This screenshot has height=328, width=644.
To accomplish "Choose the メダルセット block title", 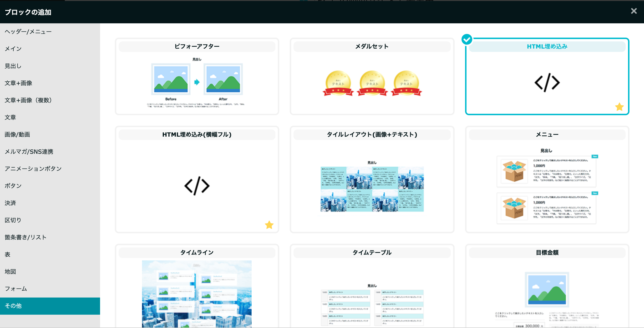I will (x=372, y=46).
